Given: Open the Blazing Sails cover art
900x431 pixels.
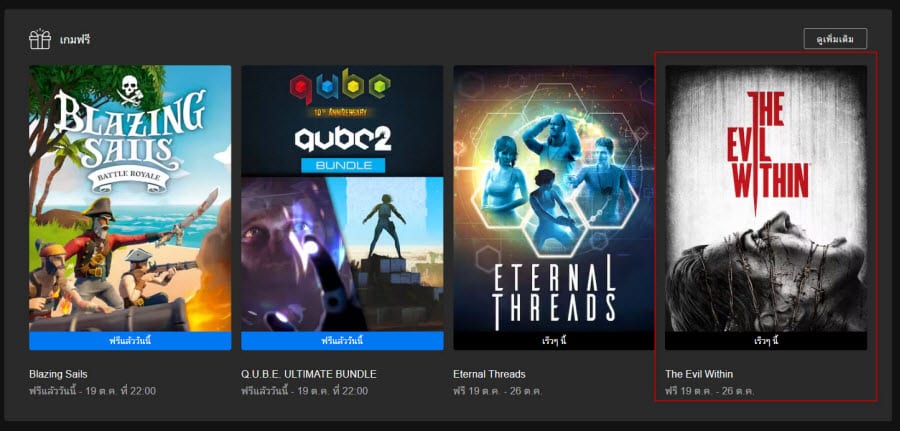Looking at the screenshot, I should 130,198.
